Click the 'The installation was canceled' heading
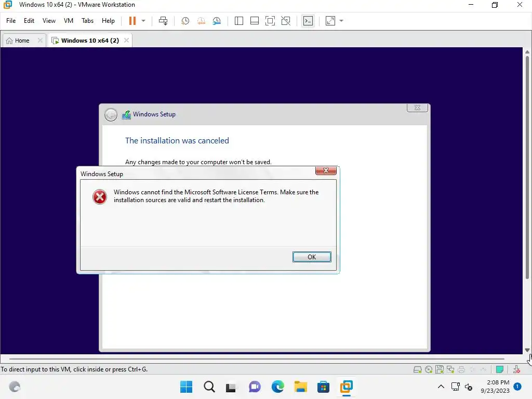 177,140
